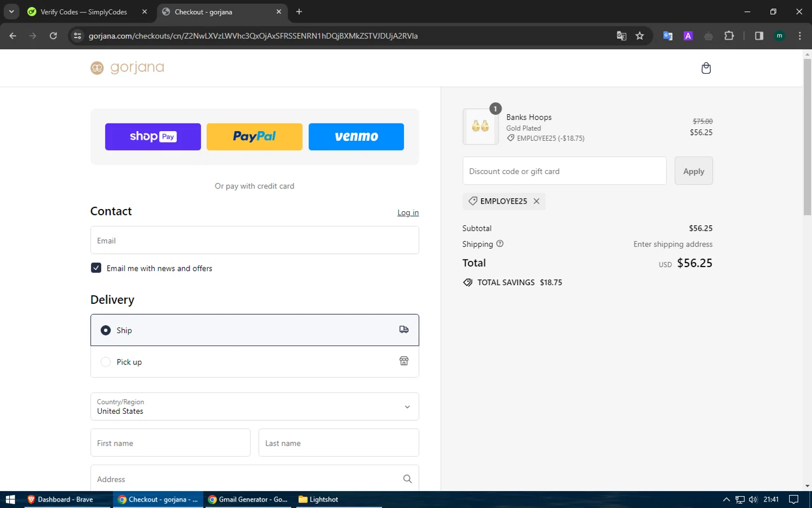
Task: Open Checkout gorjana window from taskbar
Action: coord(158,499)
